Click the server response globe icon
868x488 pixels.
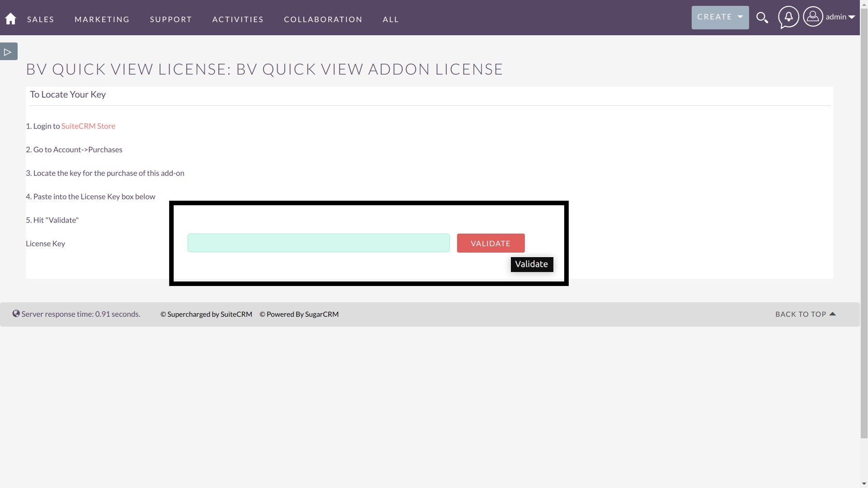click(x=16, y=314)
